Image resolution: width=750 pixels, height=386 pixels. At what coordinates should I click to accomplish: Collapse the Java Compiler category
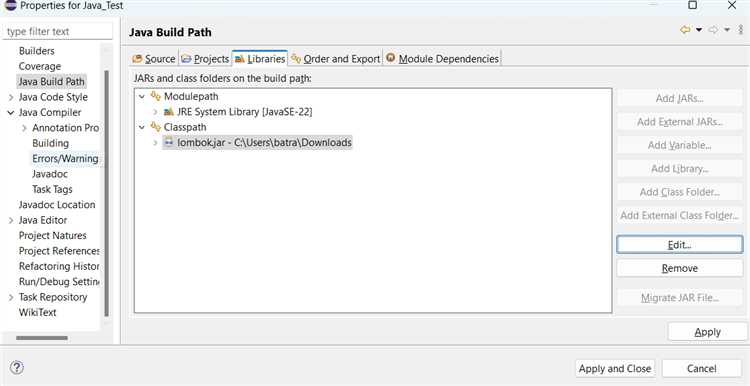[x=11, y=112]
